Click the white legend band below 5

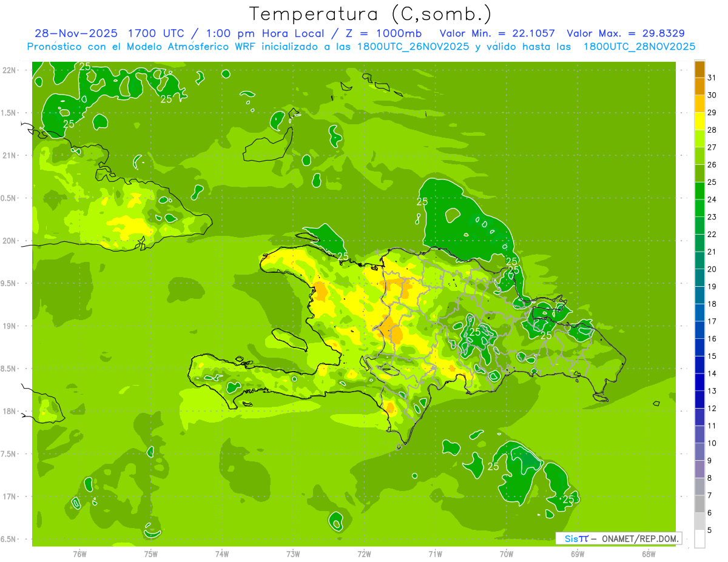(699, 539)
